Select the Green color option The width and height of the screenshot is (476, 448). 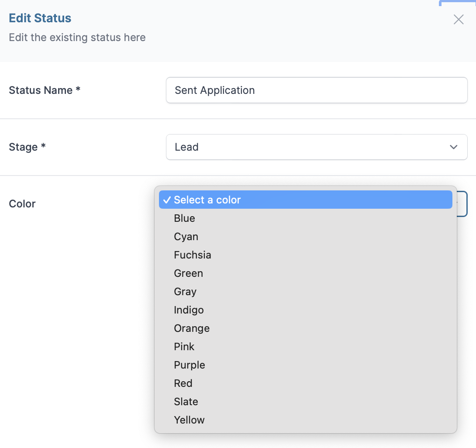(x=189, y=273)
